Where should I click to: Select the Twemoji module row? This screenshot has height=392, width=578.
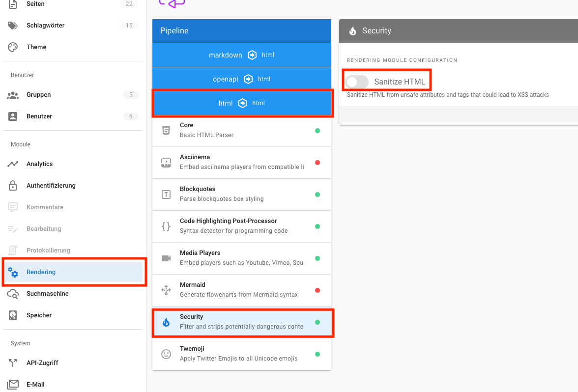[x=242, y=354]
